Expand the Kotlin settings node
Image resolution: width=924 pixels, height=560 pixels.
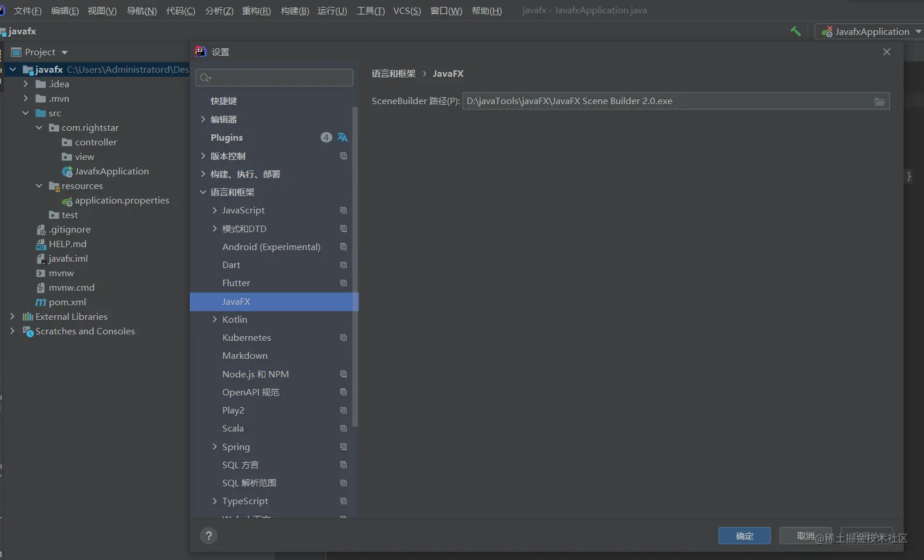(x=215, y=319)
